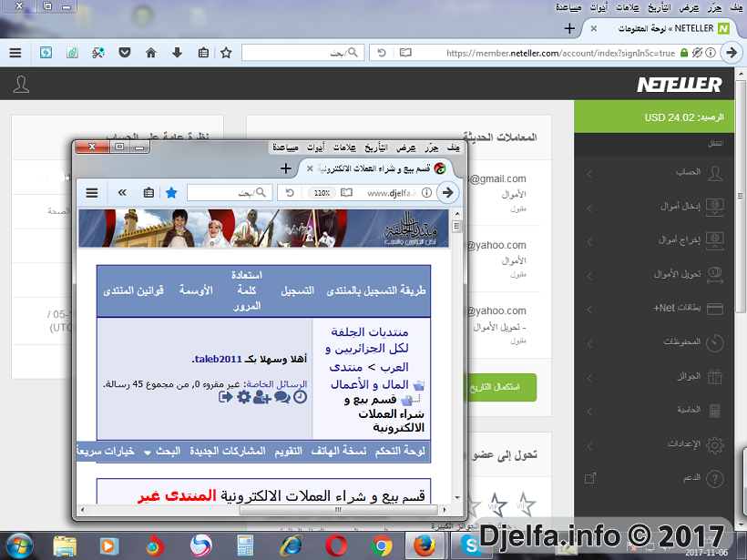Click the NETELLER logo
This screenshot has height=560, width=747.
tap(680, 85)
